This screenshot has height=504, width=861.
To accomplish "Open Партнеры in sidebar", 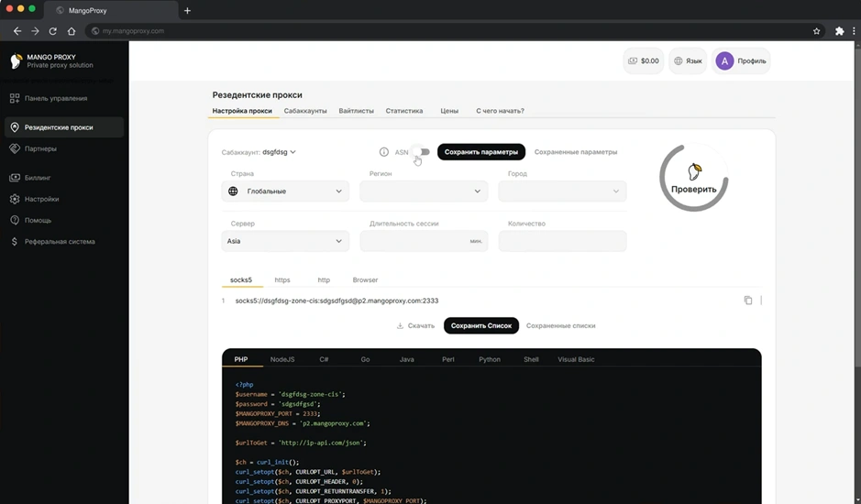I will pos(40,148).
